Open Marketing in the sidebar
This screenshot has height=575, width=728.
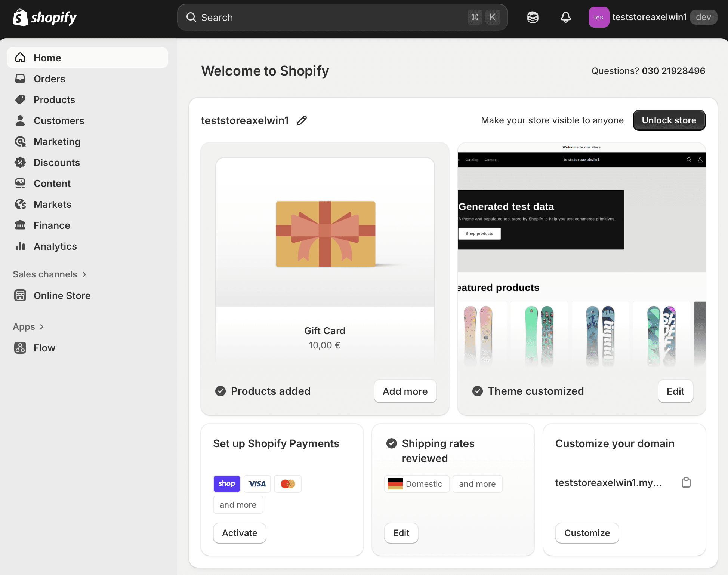pyautogui.click(x=87, y=141)
